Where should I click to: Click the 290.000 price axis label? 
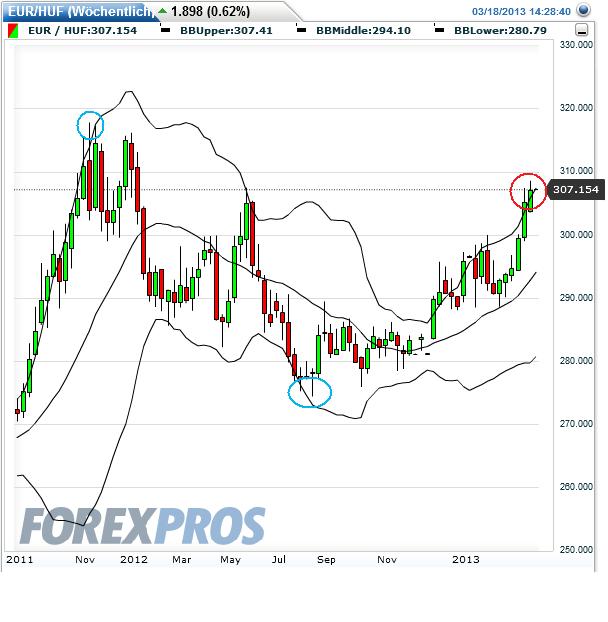576,298
